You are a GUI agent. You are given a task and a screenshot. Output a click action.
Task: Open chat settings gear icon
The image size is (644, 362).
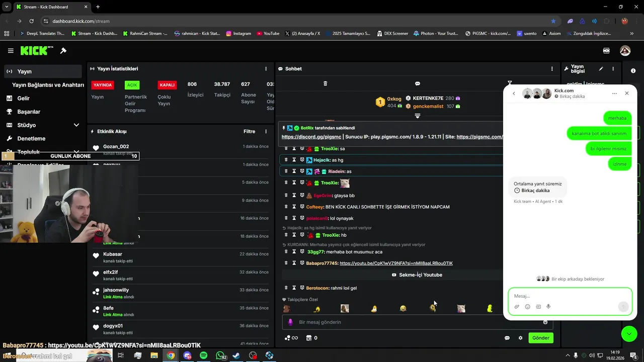[x=520, y=338]
